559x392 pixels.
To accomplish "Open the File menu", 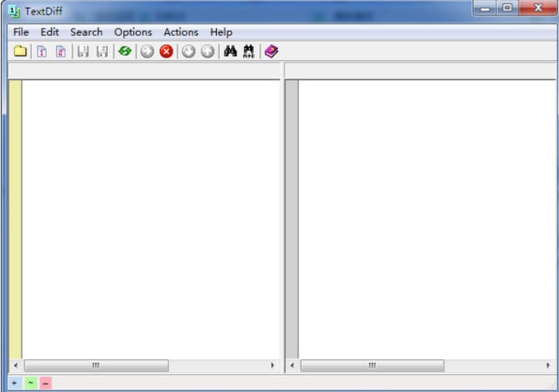I will pyautogui.click(x=20, y=32).
